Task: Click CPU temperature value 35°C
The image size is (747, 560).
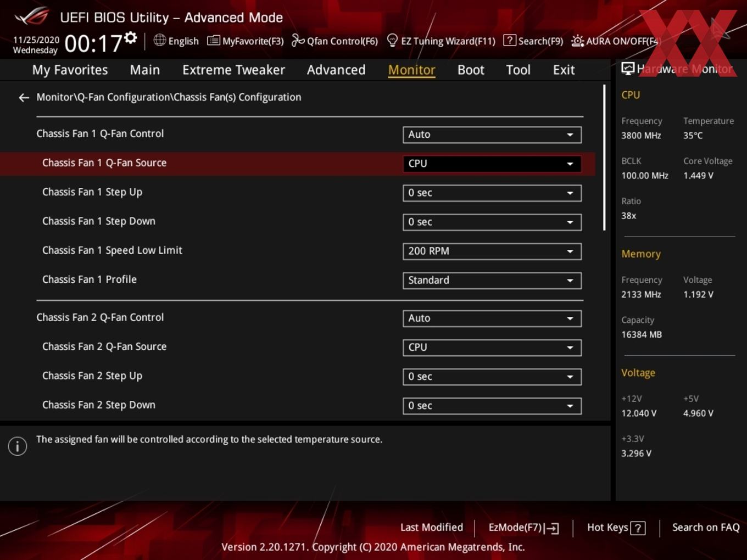Action: (693, 135)
